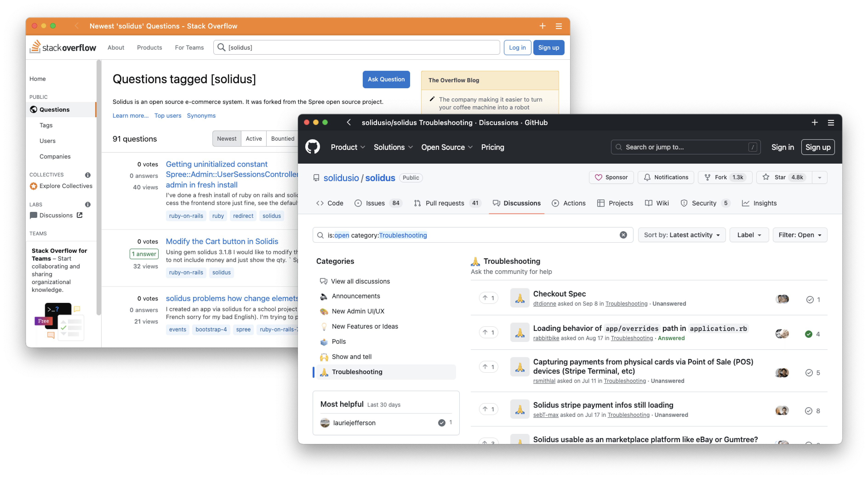Upvote the Checkout Spec discussion
868x478 pixels.
point(488,298)
